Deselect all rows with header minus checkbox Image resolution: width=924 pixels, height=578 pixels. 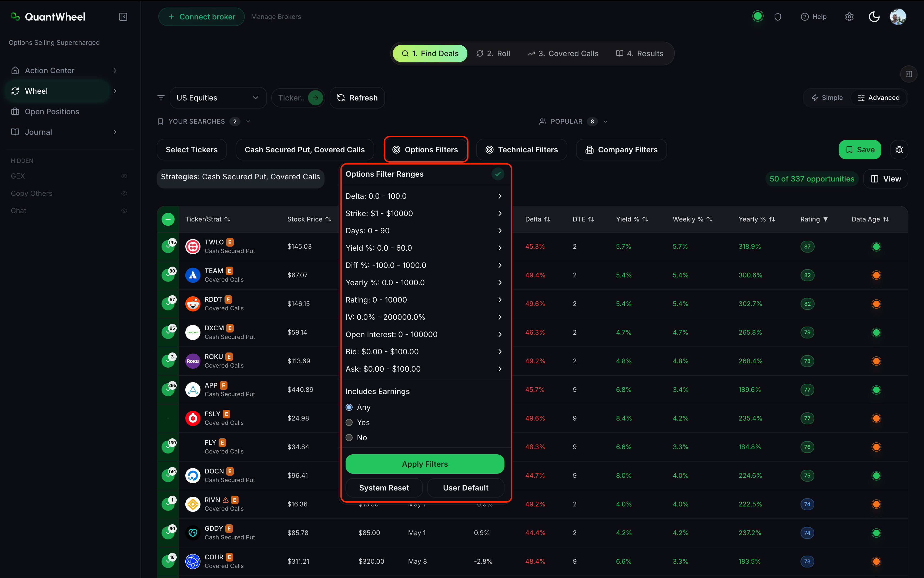pos(168,219)
